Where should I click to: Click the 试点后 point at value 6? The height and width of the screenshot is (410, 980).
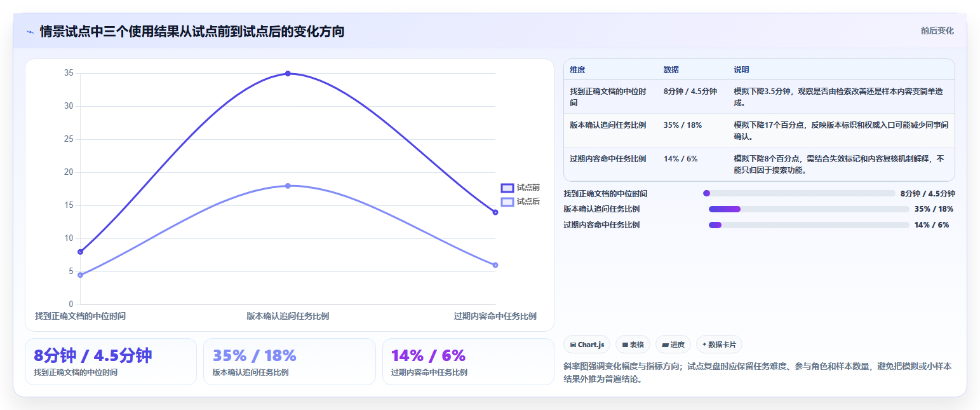point(495,265)
